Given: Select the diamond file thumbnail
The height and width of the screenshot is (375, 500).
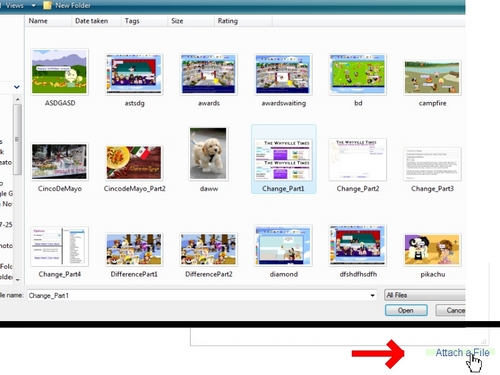Looking at the screenshot, I should 283,246.
